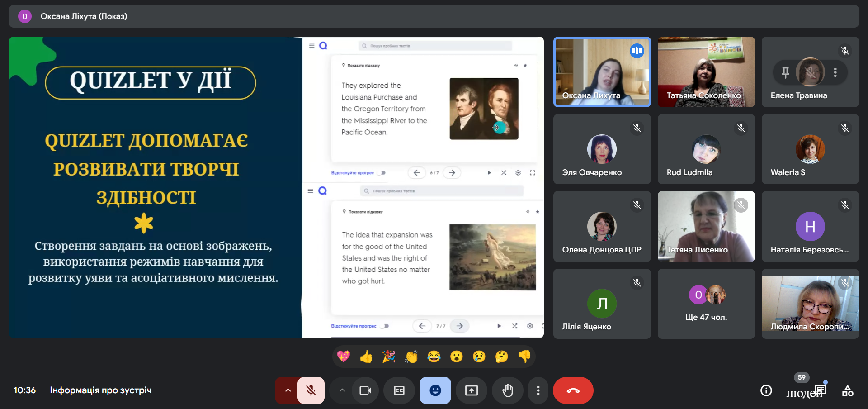Image resolution: width=868 pixels, height=409 pixels.
Task: Click upper Quizlet search field
Action: pyautogui.click(x=435, y=46)
